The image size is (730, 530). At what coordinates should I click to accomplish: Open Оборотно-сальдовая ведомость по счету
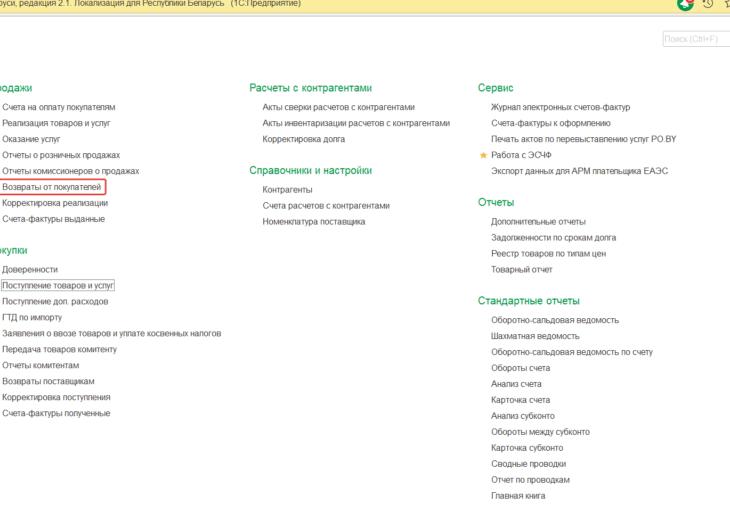[572, 352]
